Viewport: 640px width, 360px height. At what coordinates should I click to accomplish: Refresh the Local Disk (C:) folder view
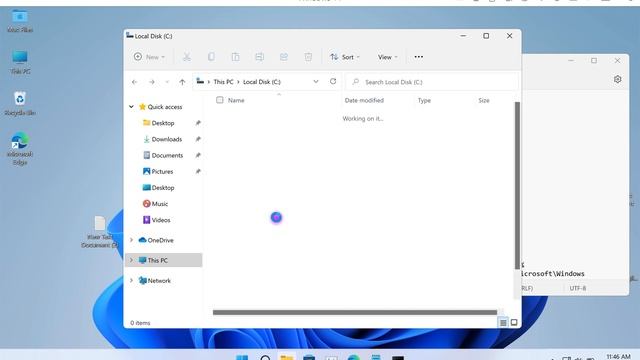(333, 82)
